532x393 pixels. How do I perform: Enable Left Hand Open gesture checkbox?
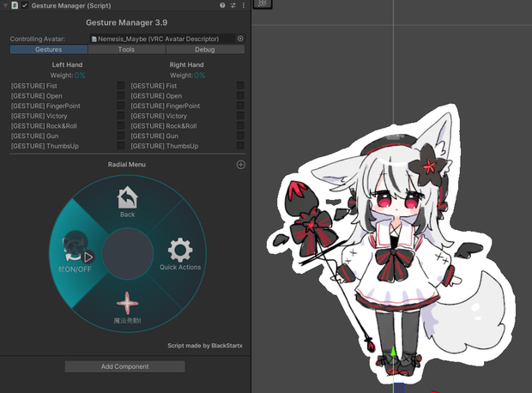coord(120,96)
